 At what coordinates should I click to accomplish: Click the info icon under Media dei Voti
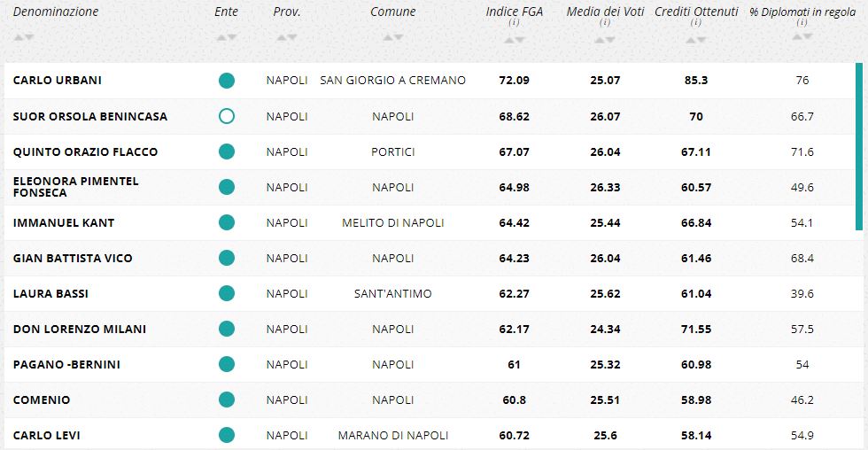[605, 23]
